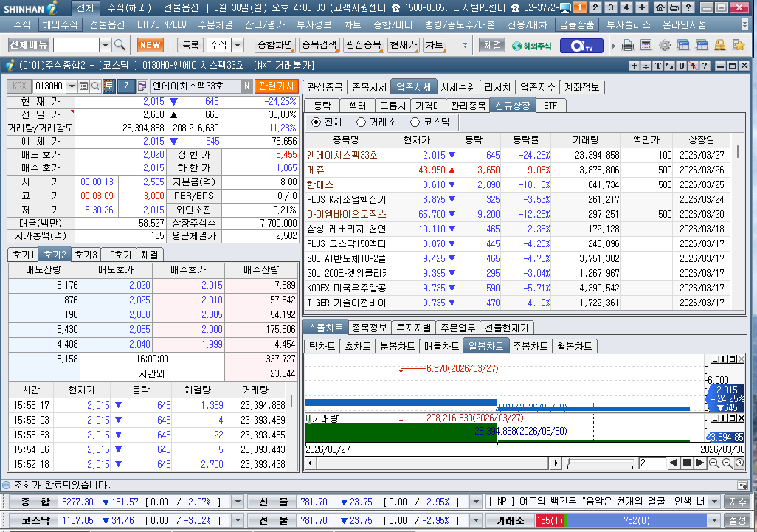Switch to the 10호가 tab
The height and width of the screenshot is (532, 757).
pyautogui.click(x=119, y=255)
